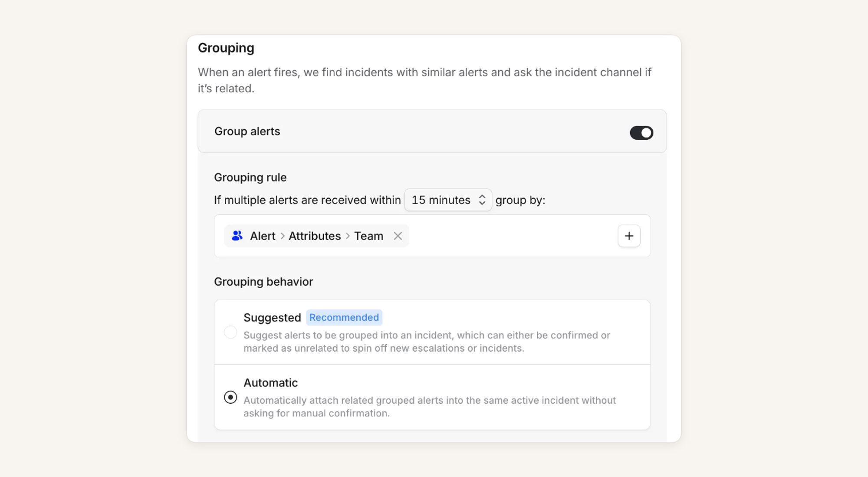Click the Automatic option title
Image resolution: width=868 pixels, height=477 pixels.
[270, 382]
